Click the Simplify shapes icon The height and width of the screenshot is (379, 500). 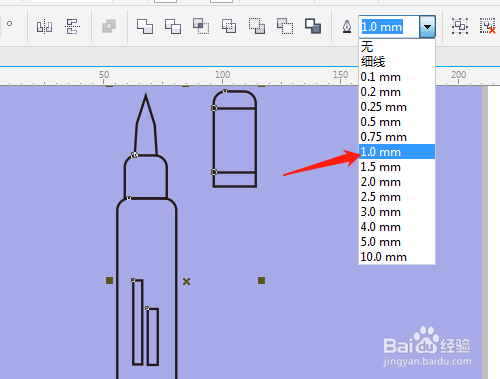coord(229,26)
